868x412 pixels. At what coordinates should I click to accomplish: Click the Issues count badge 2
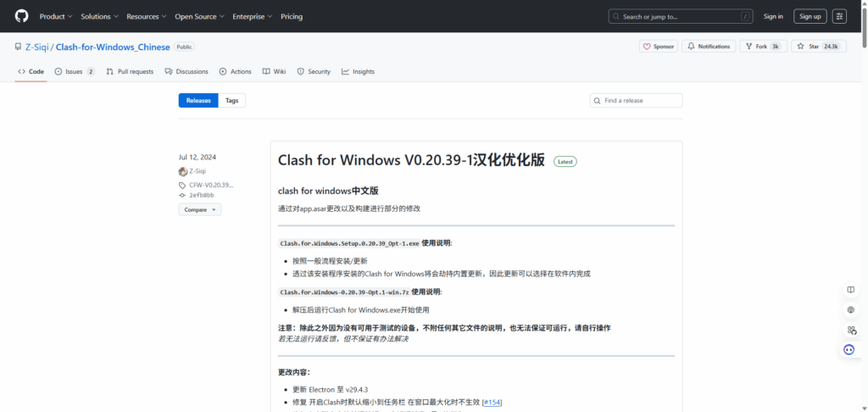pos(91,71)
